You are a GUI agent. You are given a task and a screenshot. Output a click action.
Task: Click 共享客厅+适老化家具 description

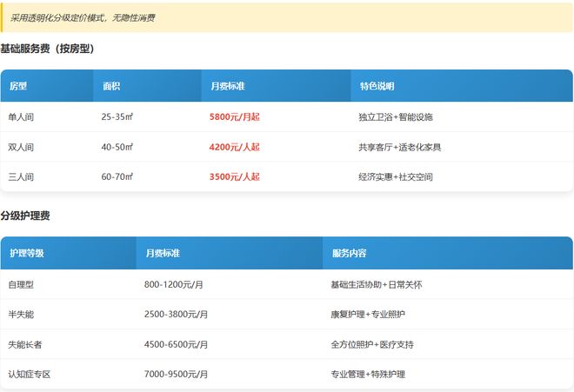click(x=400, y=147)
